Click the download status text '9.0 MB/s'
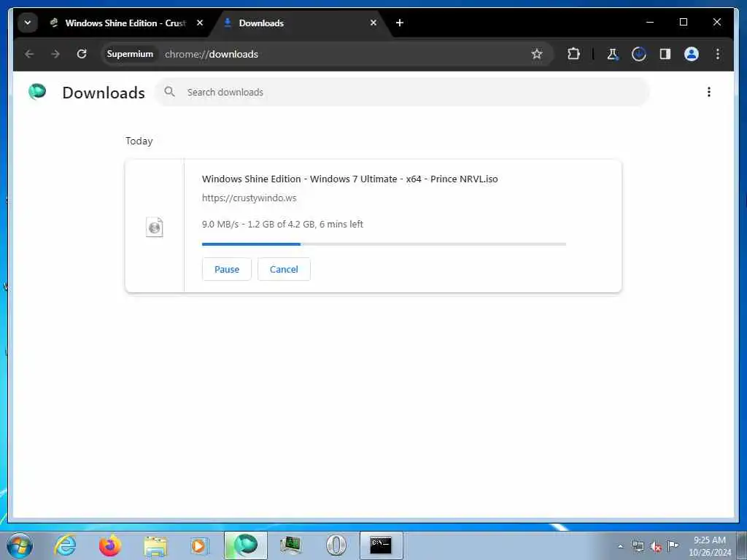Image resolution: width=747 pixels, height=560 pixels. (220, 224)
